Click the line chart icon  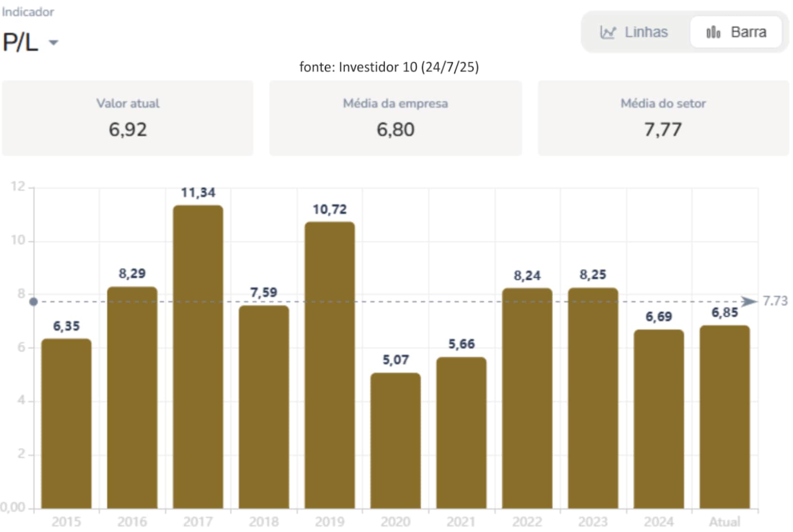(608, 32)
